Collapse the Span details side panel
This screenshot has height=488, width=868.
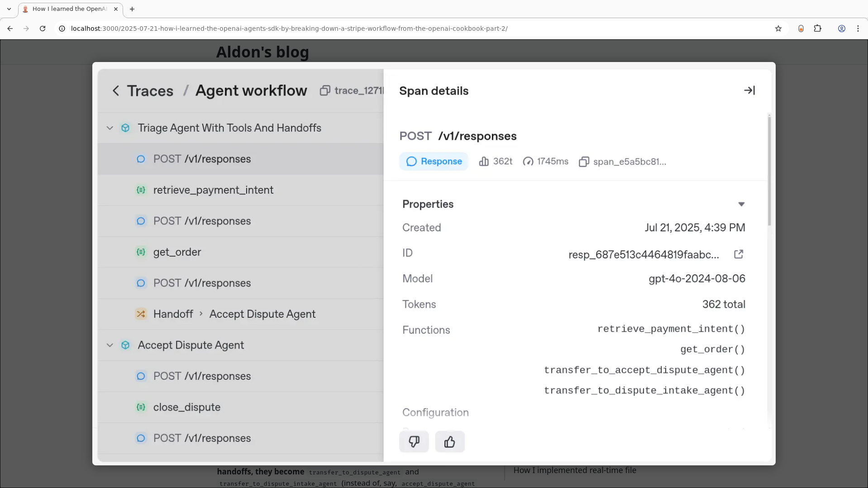(749, 90)
